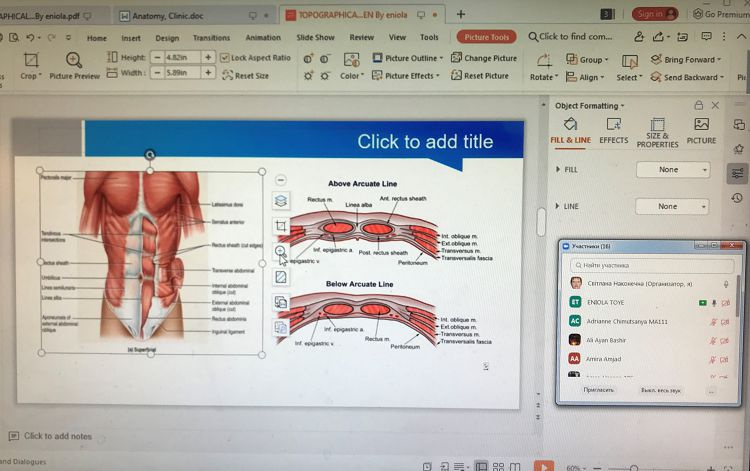Select the Picture Tools tab

(x=486, y=37)
